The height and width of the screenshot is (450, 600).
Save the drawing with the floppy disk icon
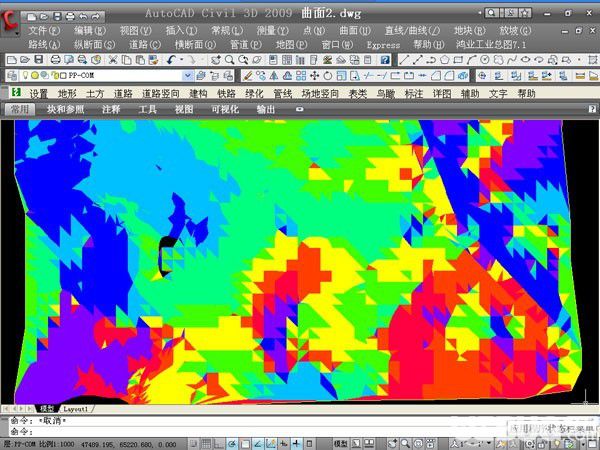pos(39,60)
